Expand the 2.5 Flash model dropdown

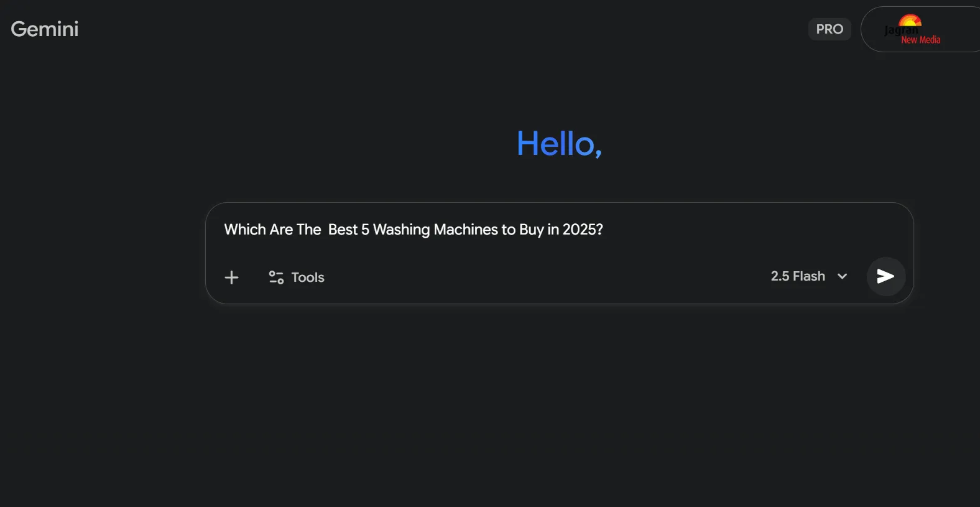point(809,276)
